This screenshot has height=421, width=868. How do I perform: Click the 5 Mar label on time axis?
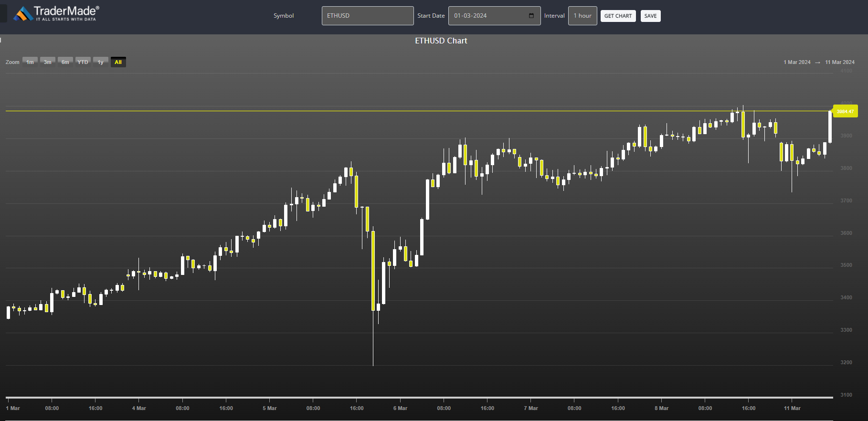[x=270, y=408]
